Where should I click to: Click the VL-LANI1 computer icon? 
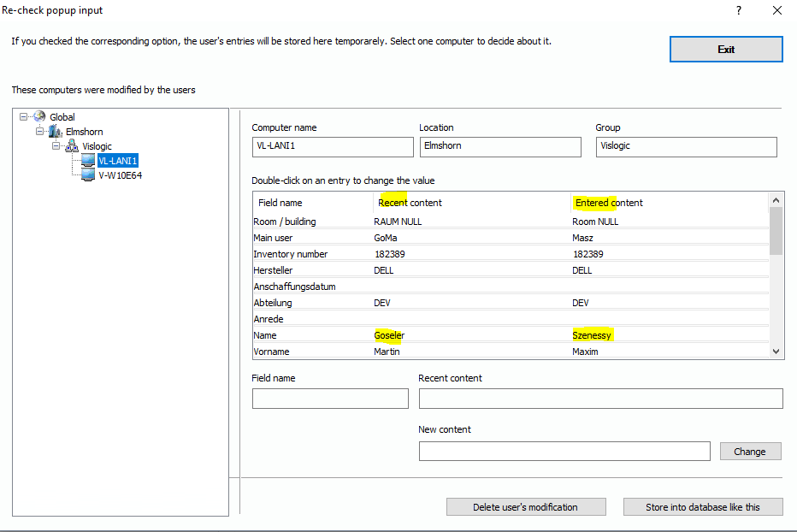coord(87,161)
